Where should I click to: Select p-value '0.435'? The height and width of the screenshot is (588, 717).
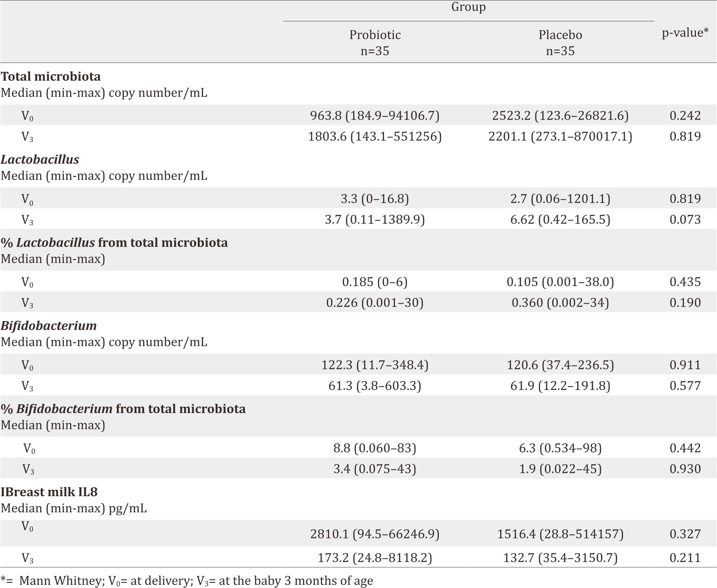tap(685, 282)
